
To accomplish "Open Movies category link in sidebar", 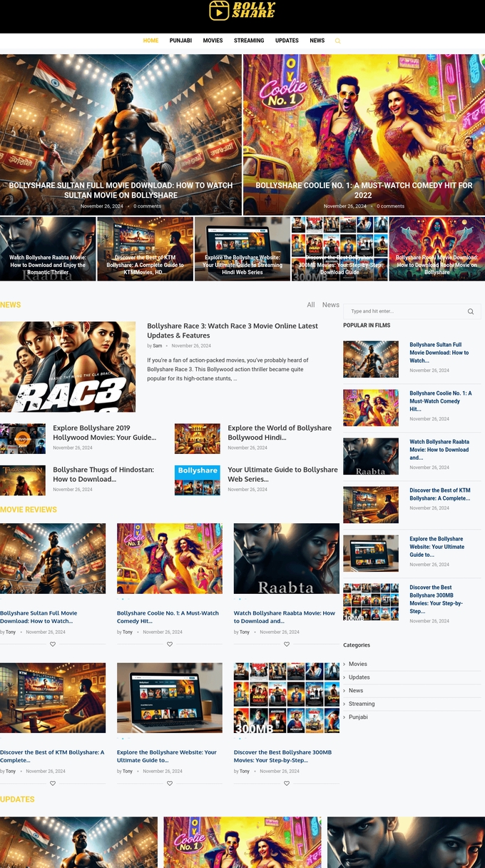I will pos(358,665).
